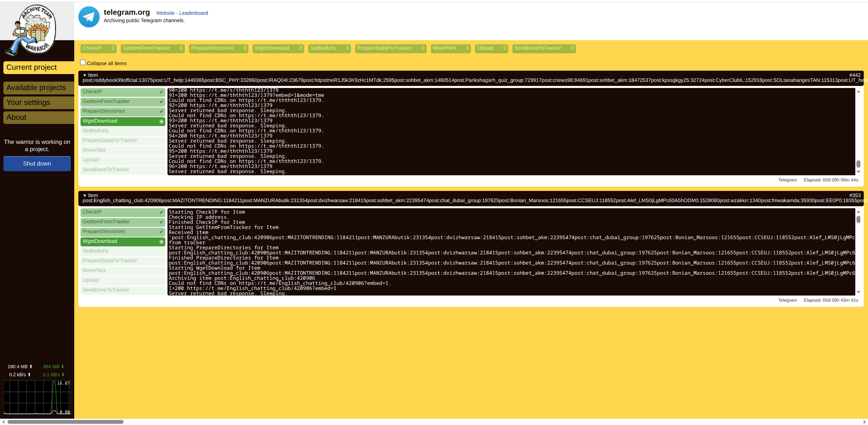Select SendDoneToTracker step in item #353
Viewport: 868px width, 425px height.
click(x=123, y=290)
